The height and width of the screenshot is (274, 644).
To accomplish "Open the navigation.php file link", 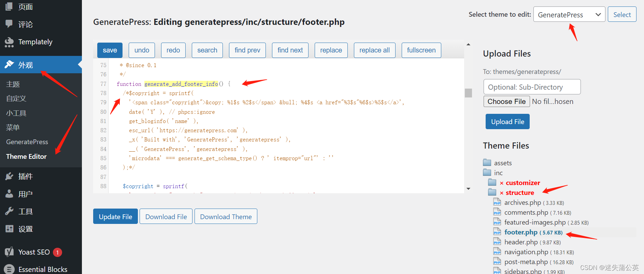I will pyautogui.click(x=539, y=252).
